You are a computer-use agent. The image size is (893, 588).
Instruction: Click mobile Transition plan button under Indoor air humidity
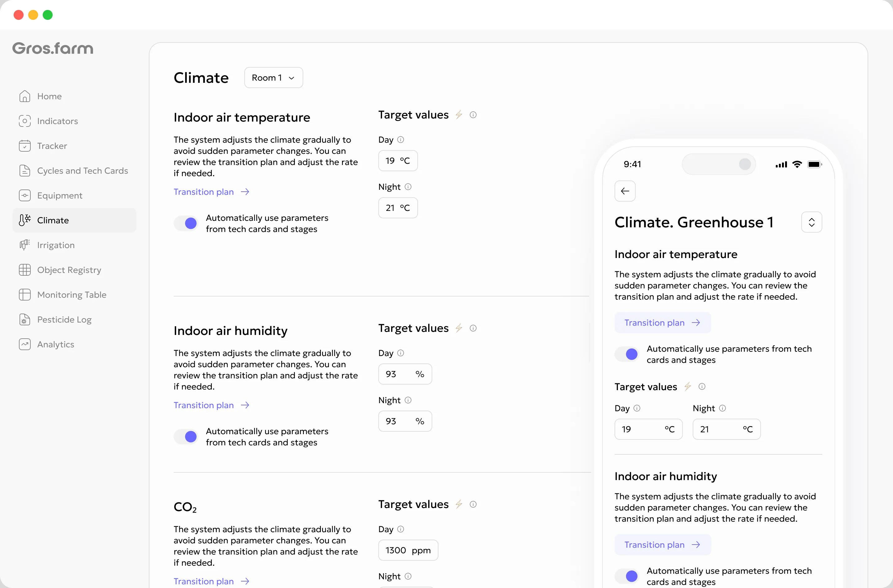click(x=663, y=545)
